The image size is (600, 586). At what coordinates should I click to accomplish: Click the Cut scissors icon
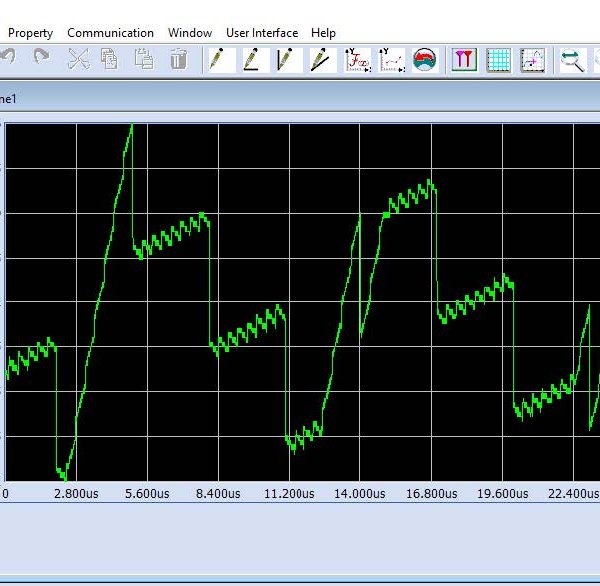point(78,60)
